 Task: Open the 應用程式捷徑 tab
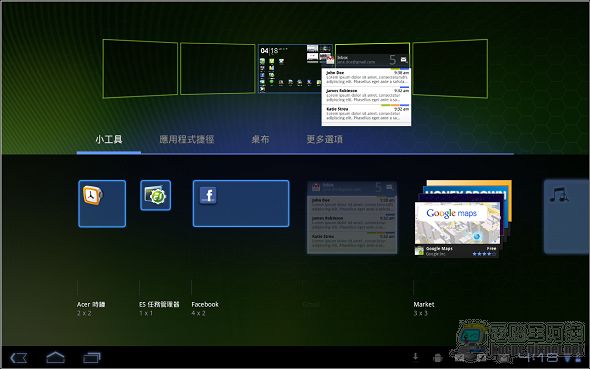coord(187,140)
